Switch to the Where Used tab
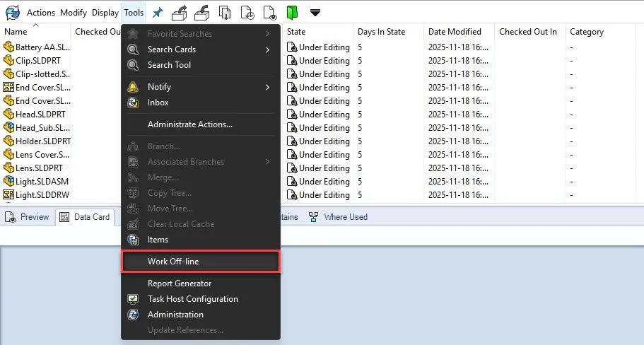 pos(339,217)
